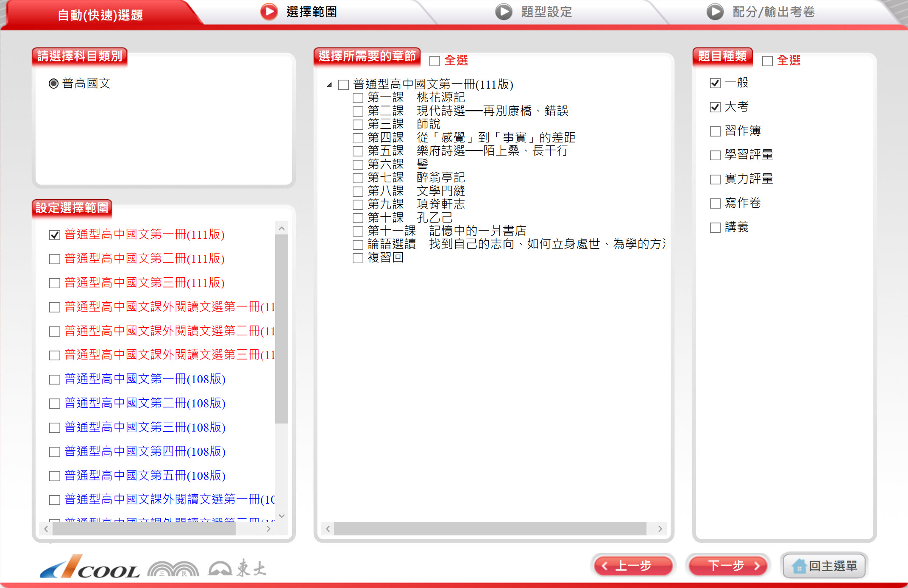Click the vertical scrollbar of the range list
This screenshot has width=908, height=588.
[281, 329]
